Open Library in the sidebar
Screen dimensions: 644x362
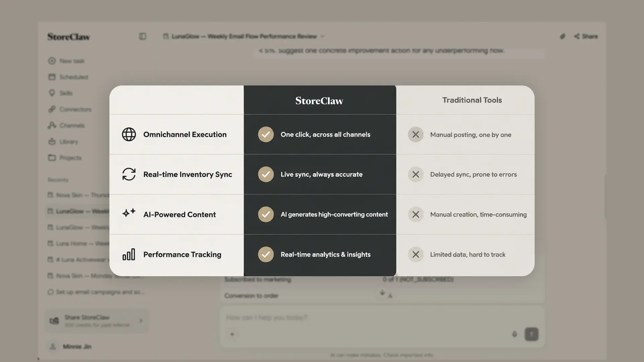63,141
